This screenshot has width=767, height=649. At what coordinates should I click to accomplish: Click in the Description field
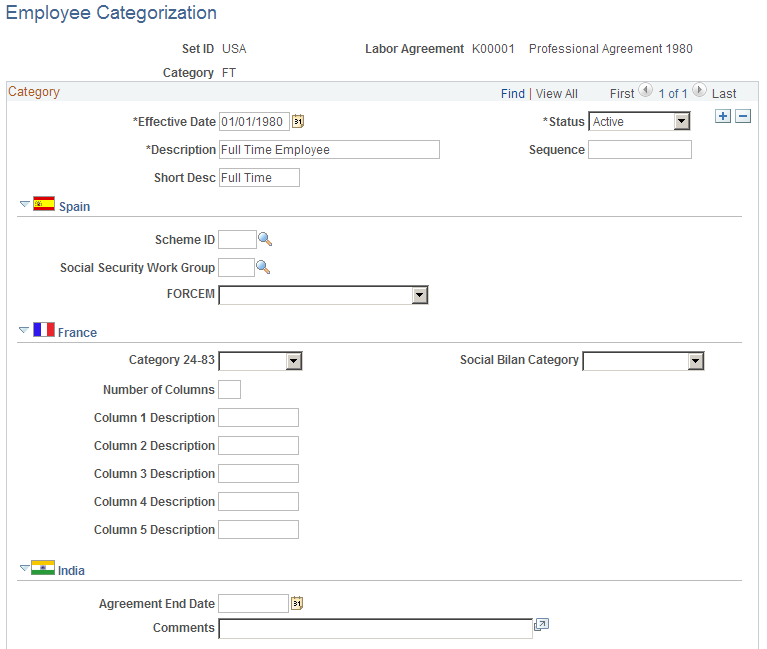click(x=329, y=150)
